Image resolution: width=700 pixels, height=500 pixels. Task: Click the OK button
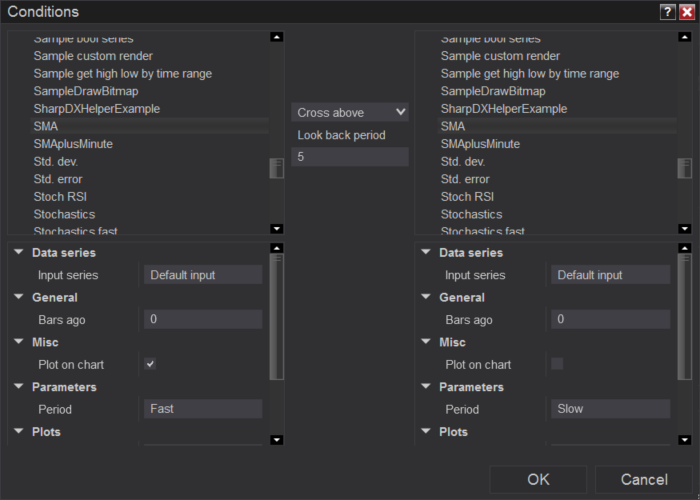[538, 480]
